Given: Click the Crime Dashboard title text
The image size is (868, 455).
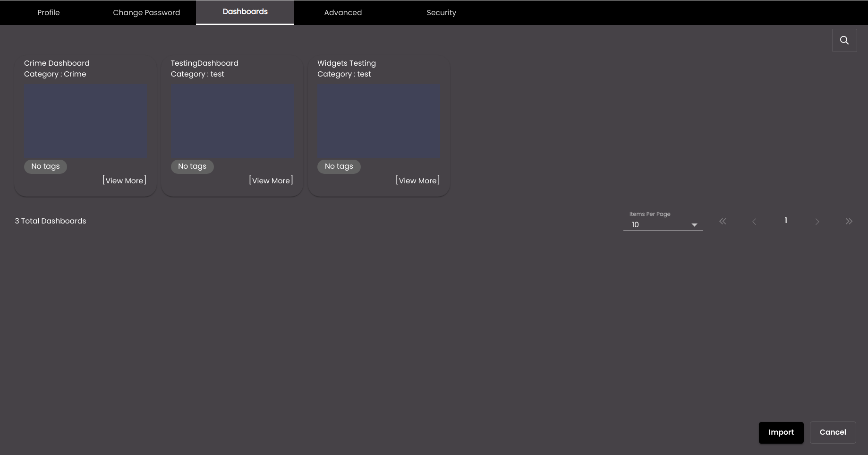Looking at the screenshot, I should click(x=57, y=63).
